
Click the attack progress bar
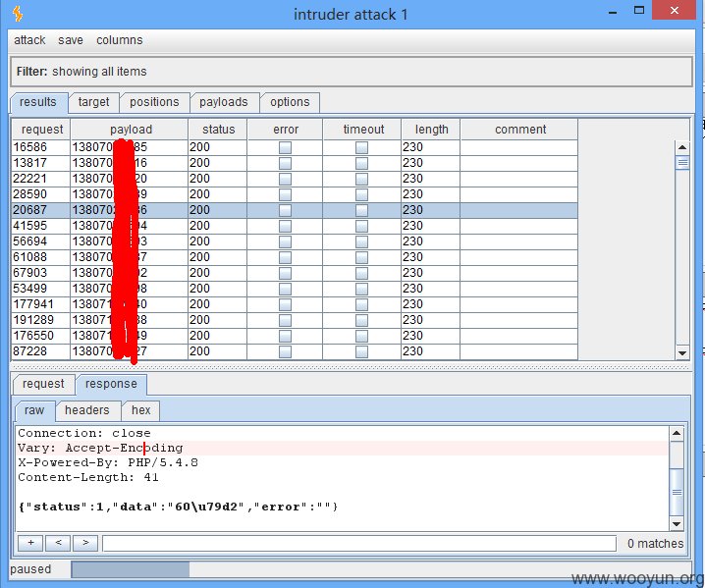[381, 569]
